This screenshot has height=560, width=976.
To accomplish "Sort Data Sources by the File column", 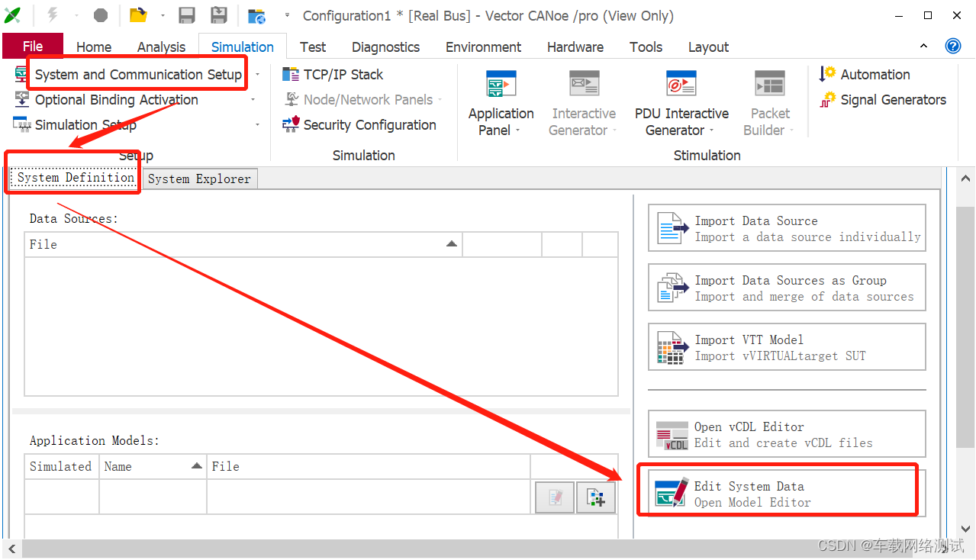I will [243, 244].
